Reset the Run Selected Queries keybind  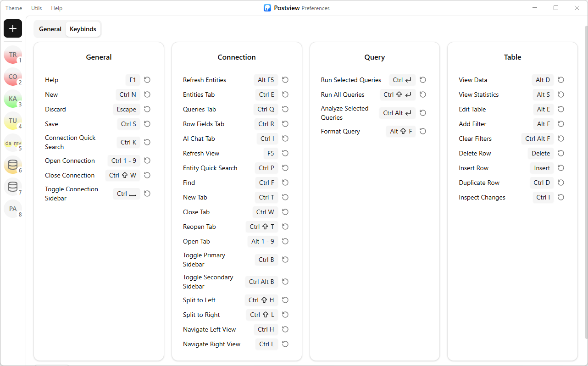pos(423,80)
